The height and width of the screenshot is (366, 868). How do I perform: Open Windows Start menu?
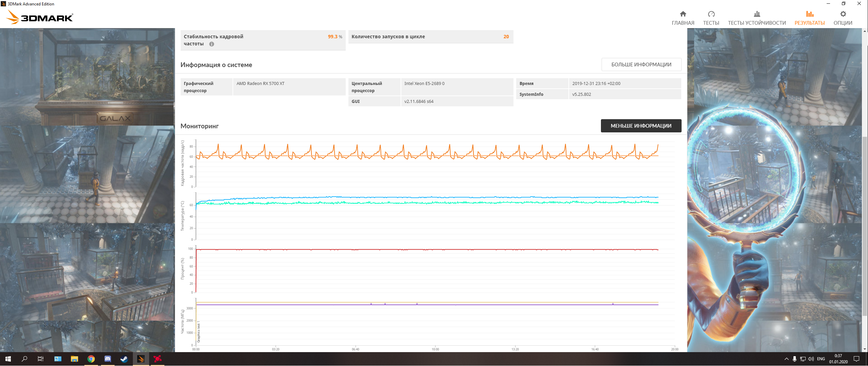tap(8, 359)
